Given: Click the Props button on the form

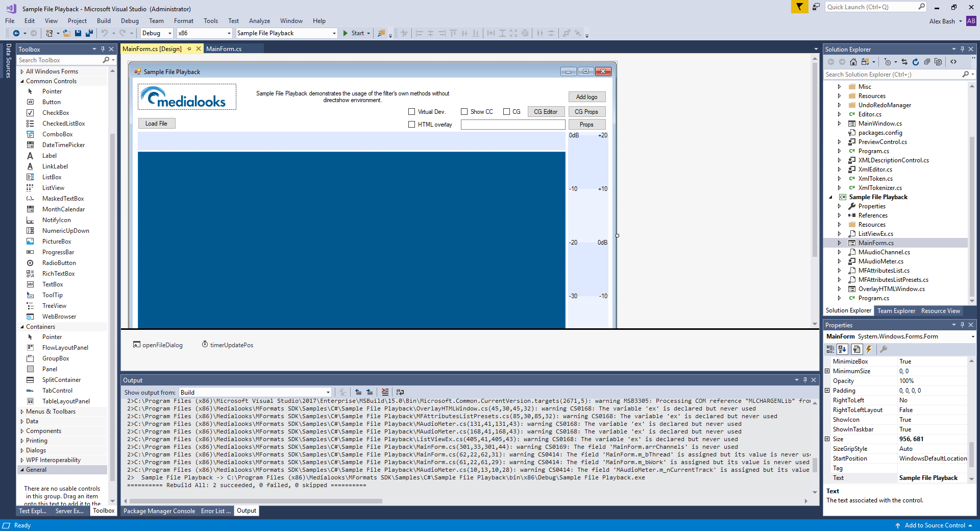Looking at the screenshot, I should (x=586, y=125).
